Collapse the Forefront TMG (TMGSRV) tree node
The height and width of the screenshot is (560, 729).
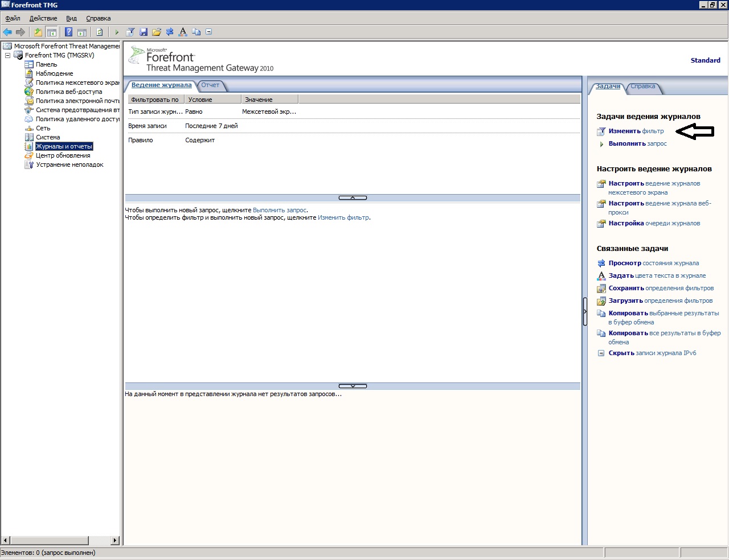tap(8, 55)
